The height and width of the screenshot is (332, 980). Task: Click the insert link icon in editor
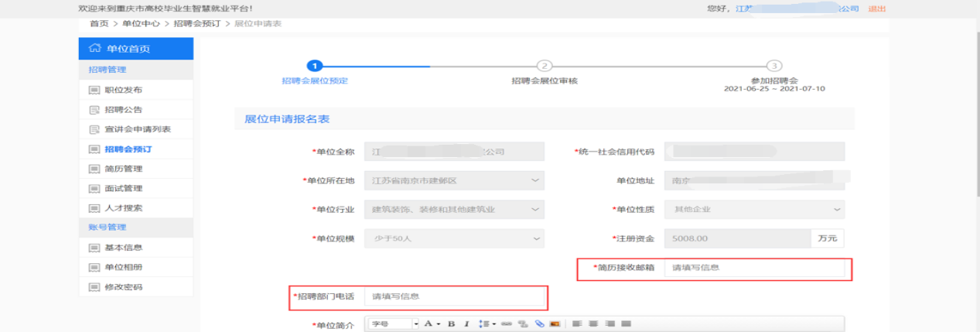tap(507, 323)
